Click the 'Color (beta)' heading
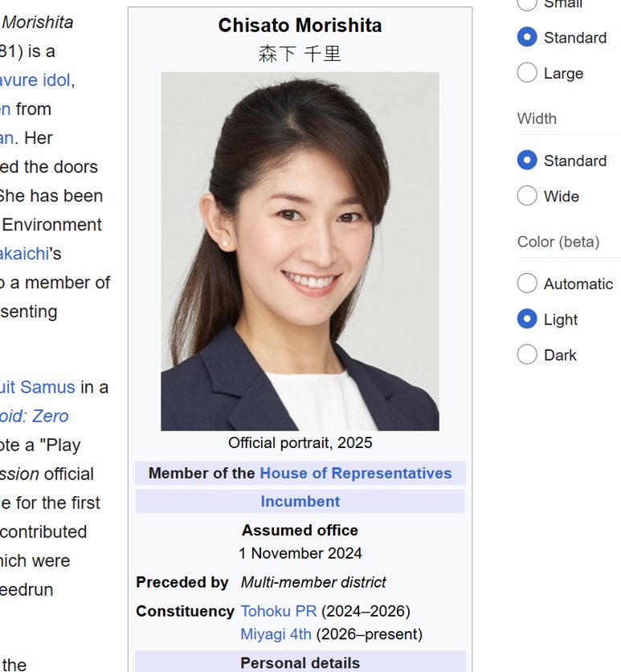 tap(558, 242)
